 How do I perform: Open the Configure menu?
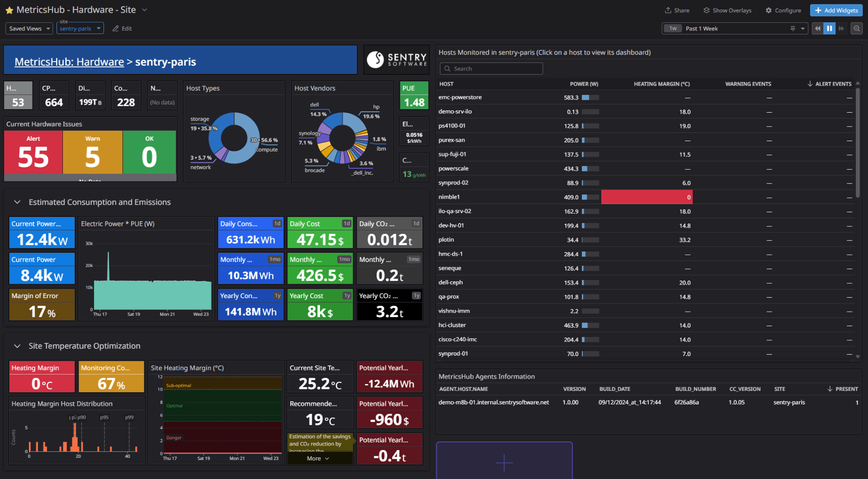783,10
